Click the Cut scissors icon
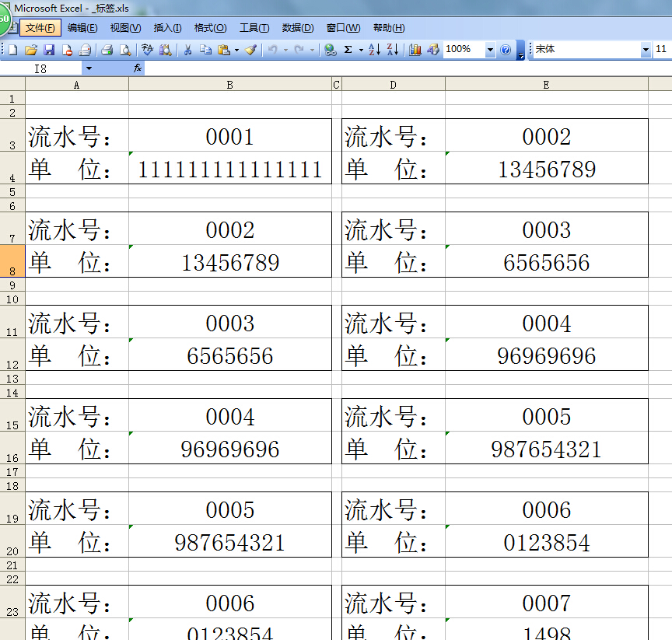 pos(187,50)
